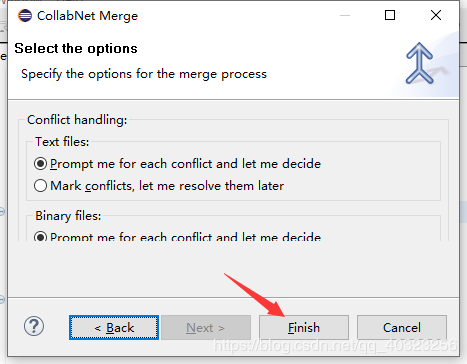Click the disabled Next button
467x364 pixels.
[206, 328]
